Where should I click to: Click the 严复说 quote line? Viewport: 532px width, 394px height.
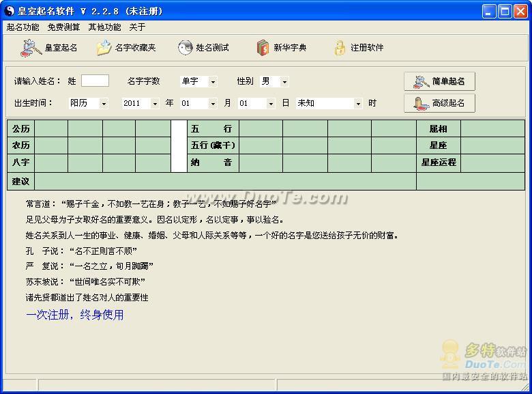coord(89,266)
